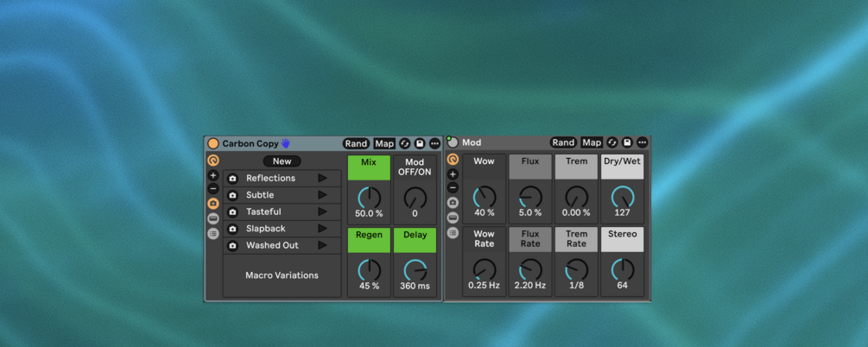The height and width of the screenshot is (347, 868).
Task: Toggle macro controls view in Carbon Copy
Action: (213, 161)
